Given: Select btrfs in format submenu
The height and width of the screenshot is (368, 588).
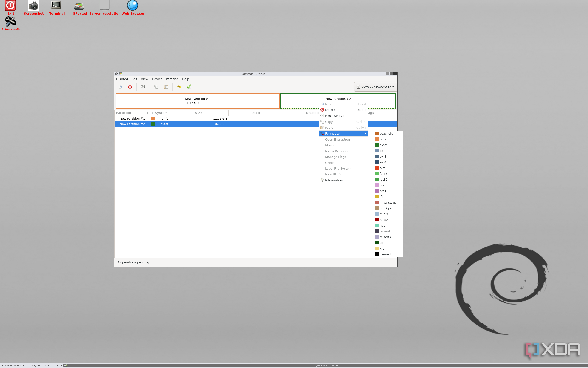Looking at the screenshot, I should 386,139.
